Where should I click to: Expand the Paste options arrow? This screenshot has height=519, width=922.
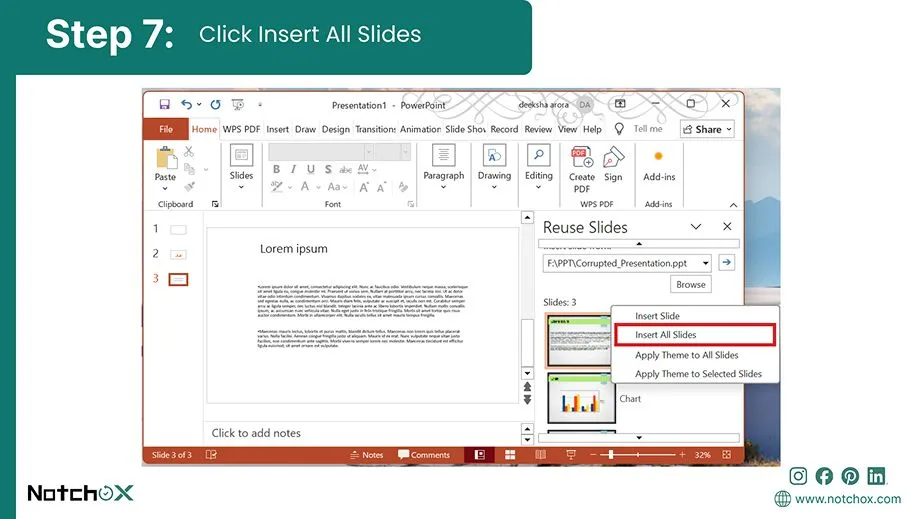click(165, 189)
